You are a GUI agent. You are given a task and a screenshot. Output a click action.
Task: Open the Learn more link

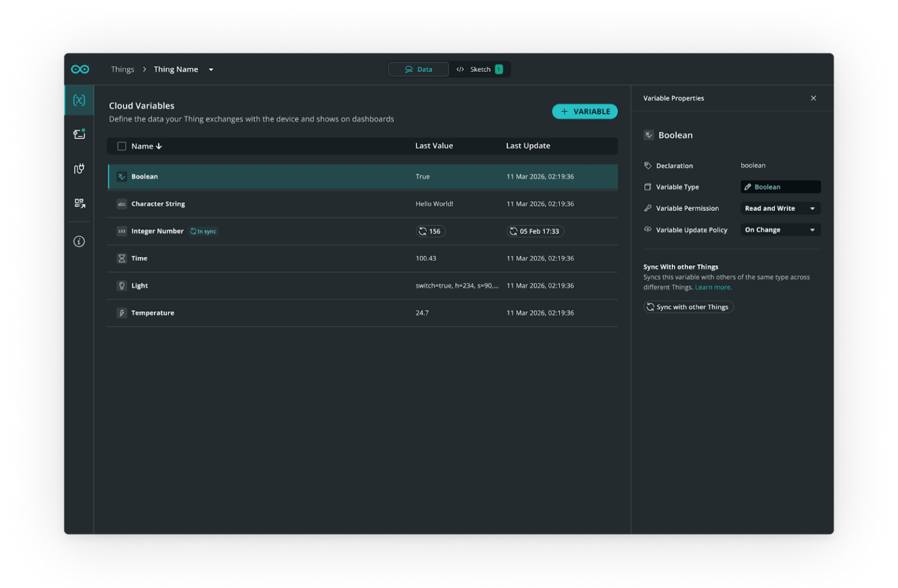pos(713,288)
